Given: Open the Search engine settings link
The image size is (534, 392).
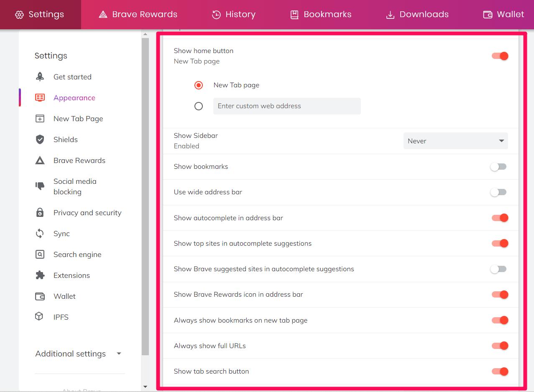Looking at the screenshot, I should coord(77,254).
